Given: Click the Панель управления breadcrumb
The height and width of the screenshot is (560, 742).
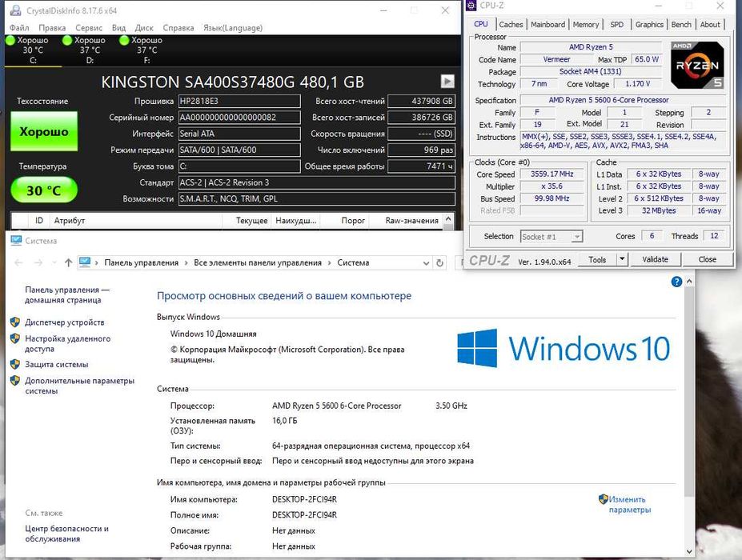Looking at the screenshot, I should 141,262.
